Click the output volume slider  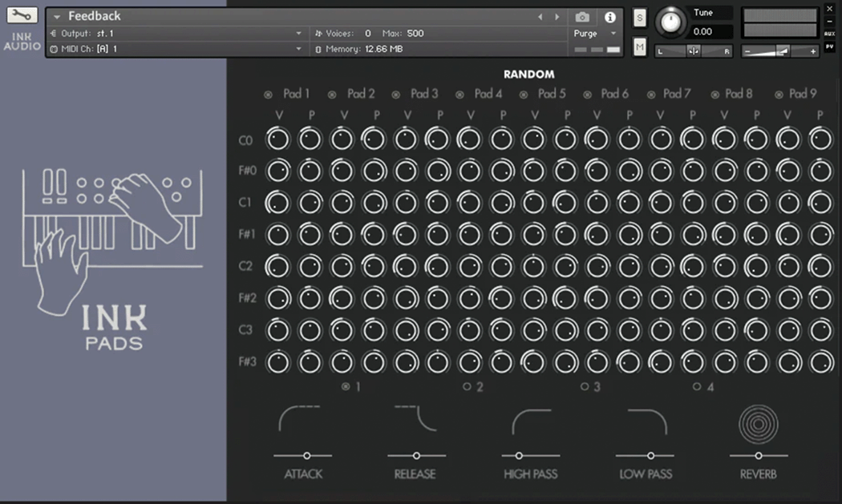tap(779, 51)
